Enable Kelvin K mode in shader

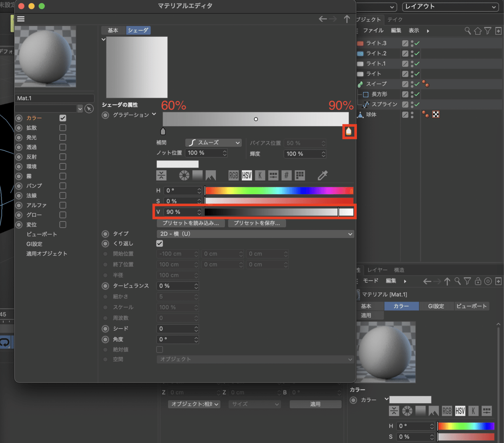coord(260,175)
